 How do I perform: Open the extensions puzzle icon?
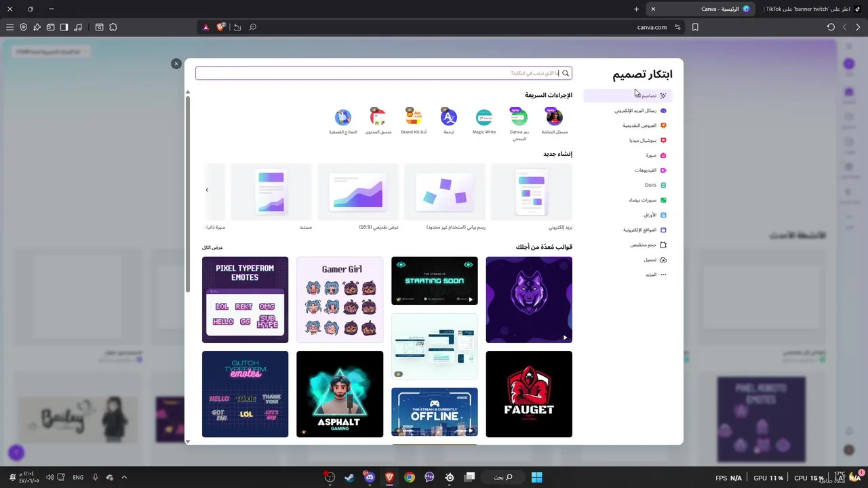pos(113,27)
